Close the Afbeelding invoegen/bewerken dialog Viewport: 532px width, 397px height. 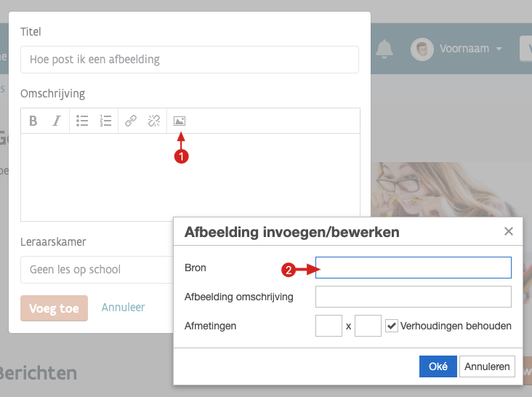(508, 231)
